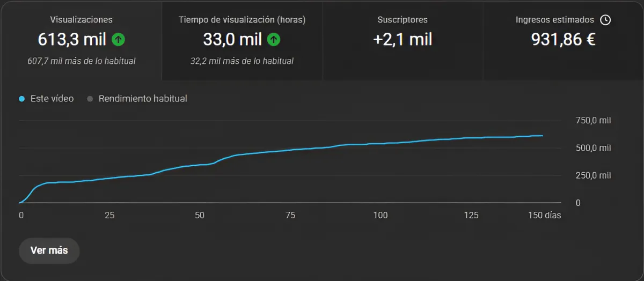Select the Suscriptores metric tab

[402, 41]
